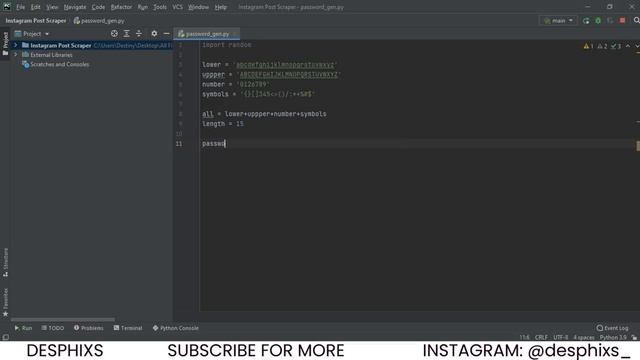640x360 pixels.
Task: Open the Event Log
Action: coord(612,328)
